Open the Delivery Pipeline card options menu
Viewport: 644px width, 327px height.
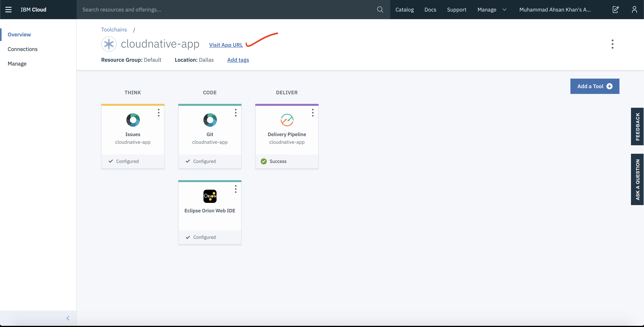click(x=312, y=113)
